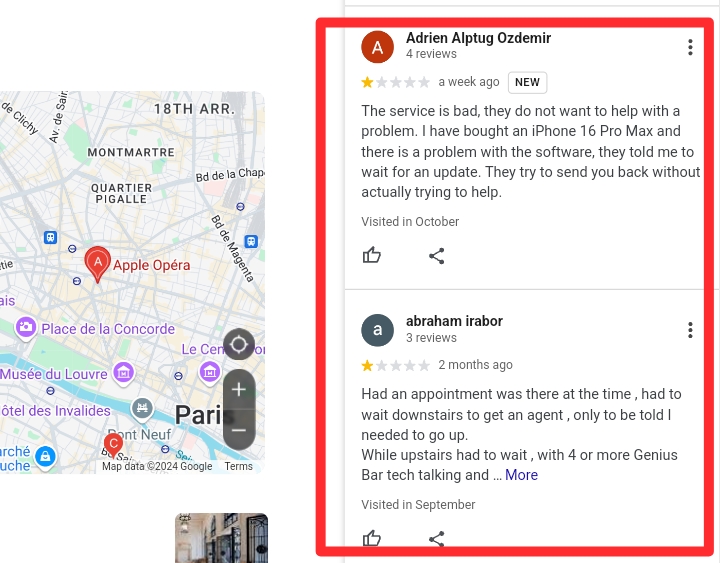
Task: Open the map Terms link
Action: tap(238, 466)
